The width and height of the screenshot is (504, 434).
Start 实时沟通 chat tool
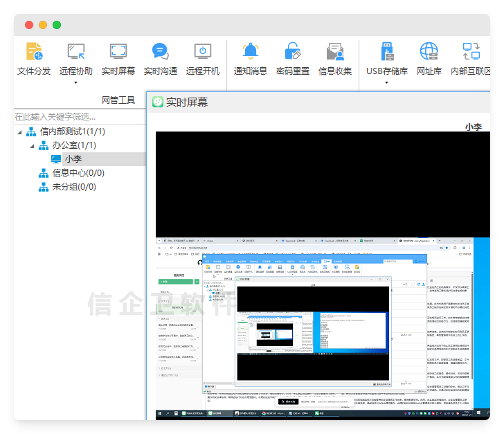tap(161, 52)
